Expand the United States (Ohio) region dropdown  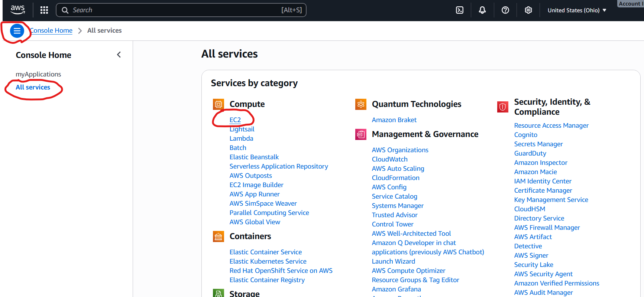577,10
